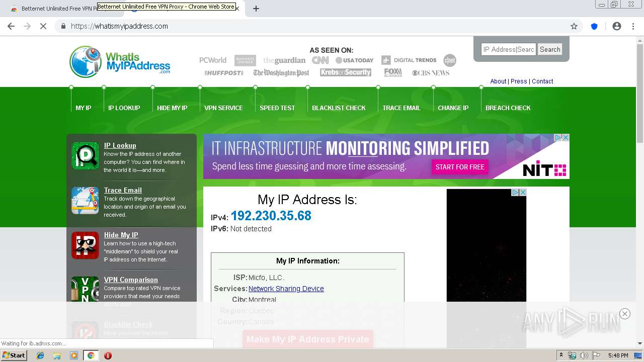Close the bottom overlay ad with the X circle

pyautogui.click(x=625, y=314)
